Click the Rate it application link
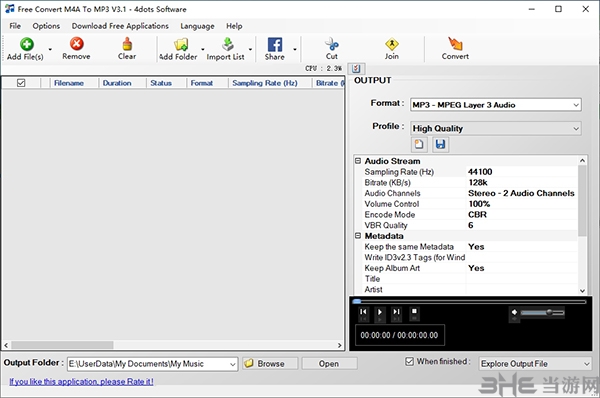This screenshot has width=600, height=398. [81, 382]
